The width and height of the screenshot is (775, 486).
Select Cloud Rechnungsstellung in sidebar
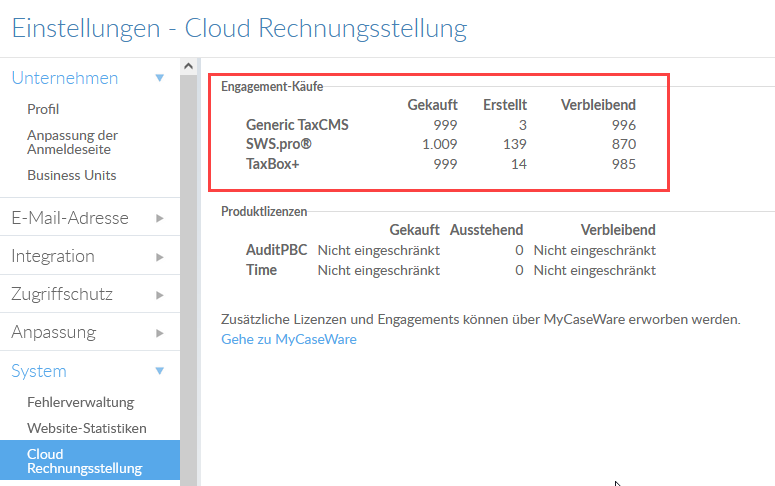point(90,461)
